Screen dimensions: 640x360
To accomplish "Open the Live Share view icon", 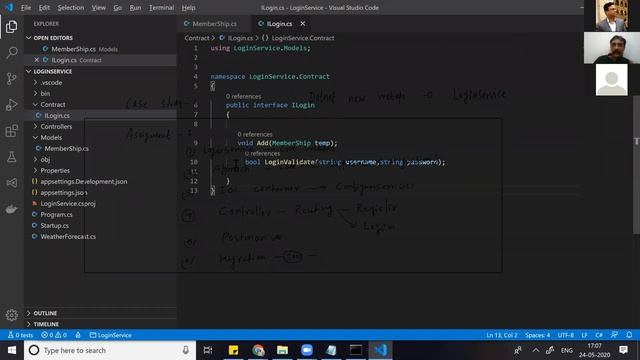I will click(x=11, y=183).
